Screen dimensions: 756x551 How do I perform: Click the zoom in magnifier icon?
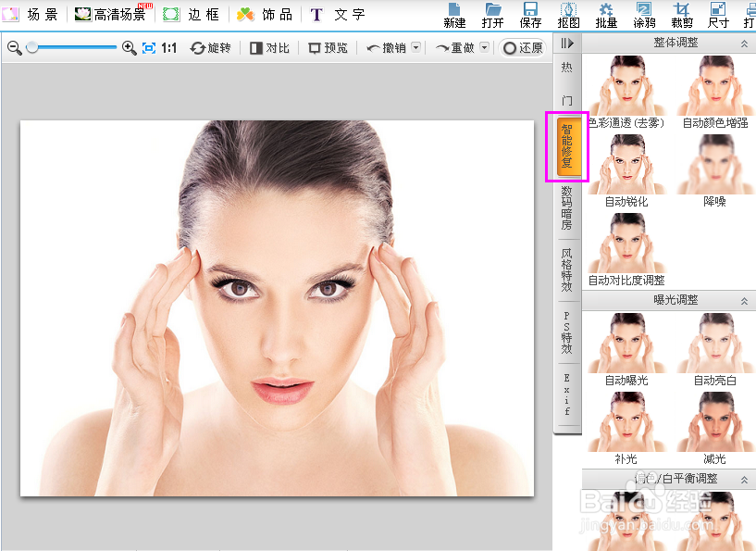[129, 48]
